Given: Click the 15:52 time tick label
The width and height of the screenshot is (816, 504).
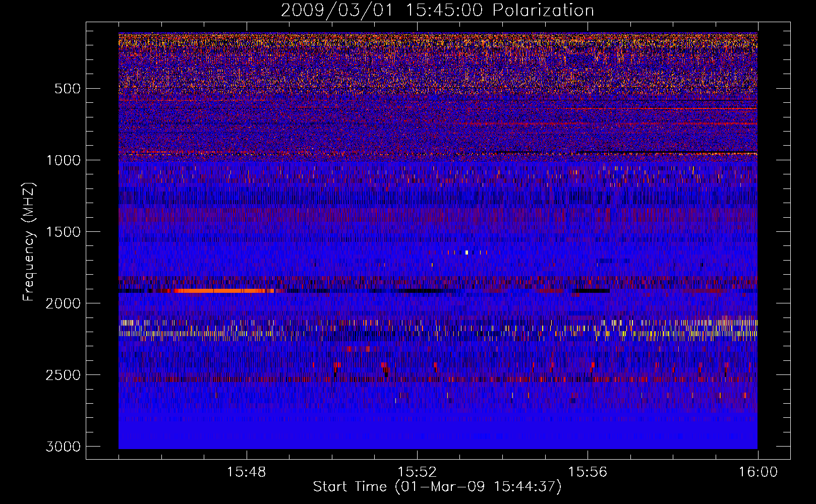Looking at the screenshot, I should pos(417,472).
